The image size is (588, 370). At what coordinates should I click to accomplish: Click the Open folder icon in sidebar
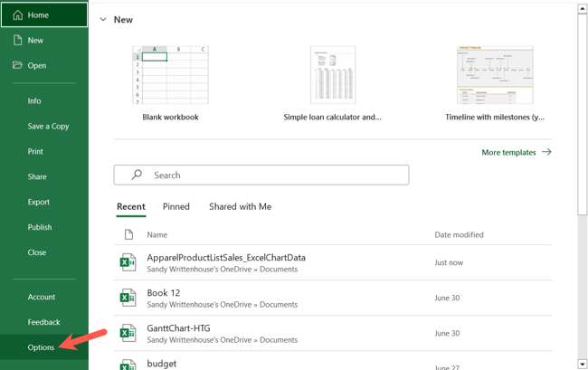click(x=17, y=65)
